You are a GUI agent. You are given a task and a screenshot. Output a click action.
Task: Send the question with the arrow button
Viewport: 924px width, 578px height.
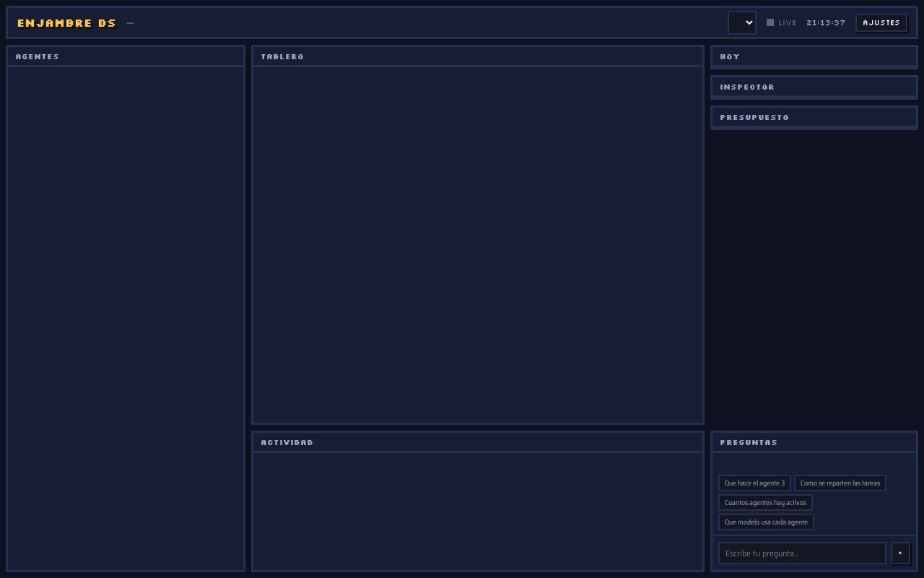(x=900, y=553)
